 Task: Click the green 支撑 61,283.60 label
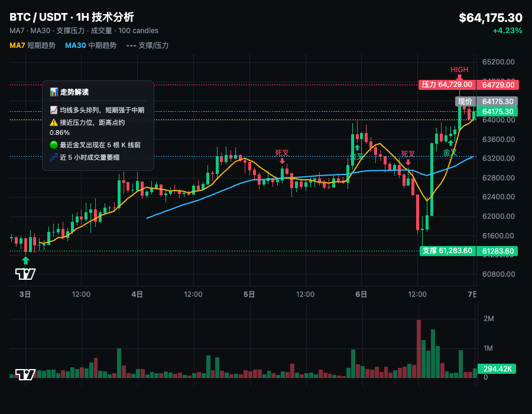pyautogui.click(x=447, y=251)
